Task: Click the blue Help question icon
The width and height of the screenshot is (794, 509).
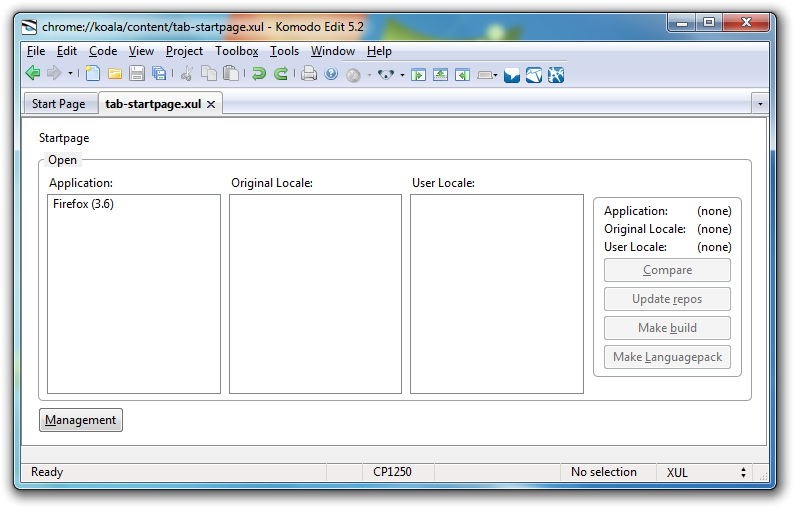Action: tap(331, 74)
